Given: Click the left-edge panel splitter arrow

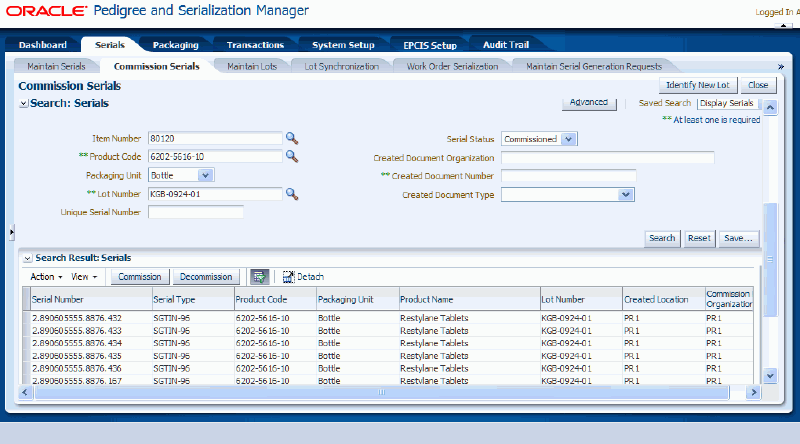Looking at the screenshot, I should click(11, 232).
